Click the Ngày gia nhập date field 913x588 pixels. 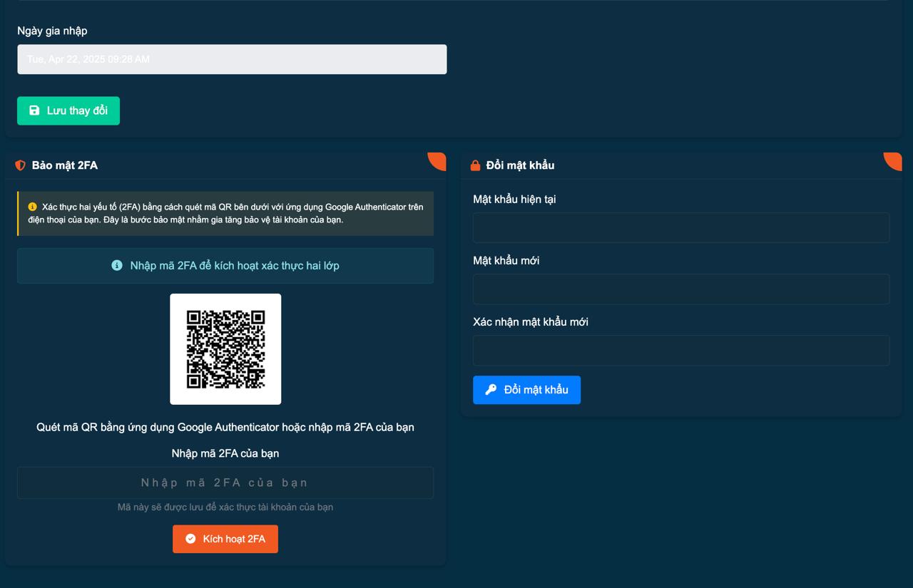(x=232, y=59)
